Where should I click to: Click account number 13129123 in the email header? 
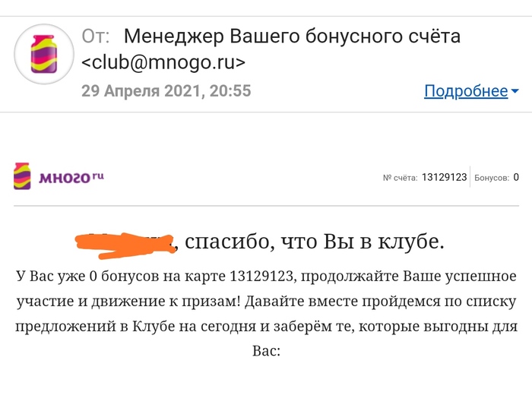tap(444, 177)
